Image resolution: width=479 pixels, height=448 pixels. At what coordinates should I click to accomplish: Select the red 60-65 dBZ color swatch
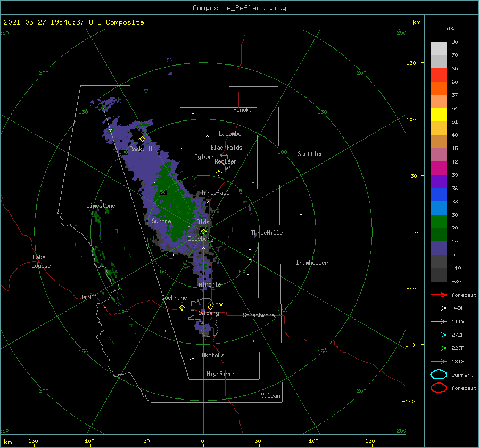[x=439, y=75]
